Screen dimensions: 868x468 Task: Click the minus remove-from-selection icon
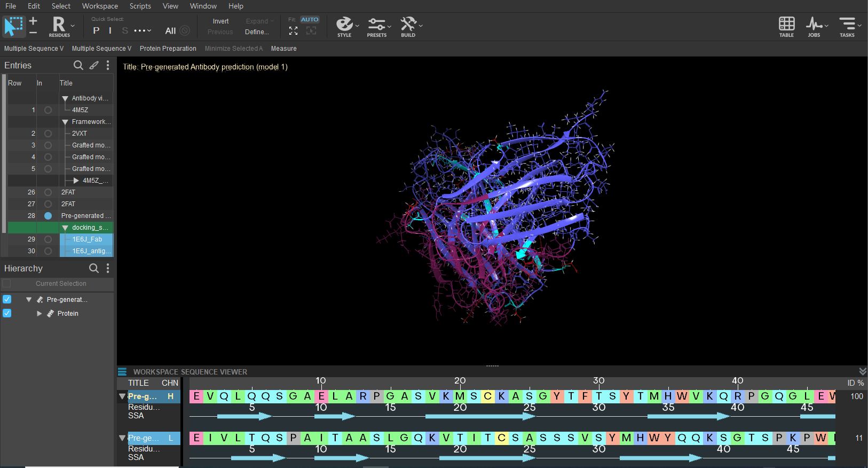coord(33,32)
